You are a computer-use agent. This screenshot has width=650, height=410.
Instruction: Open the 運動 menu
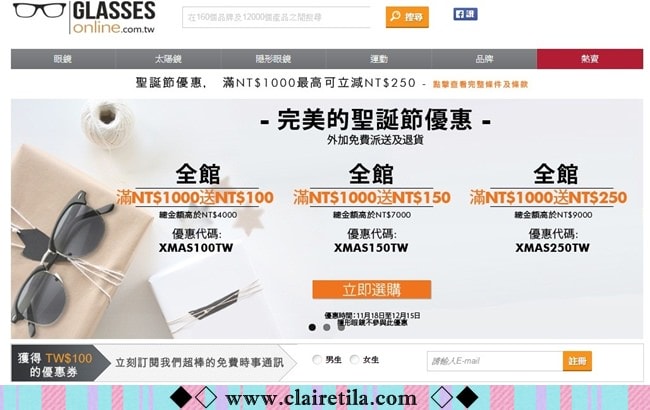[x=378, y=59]
